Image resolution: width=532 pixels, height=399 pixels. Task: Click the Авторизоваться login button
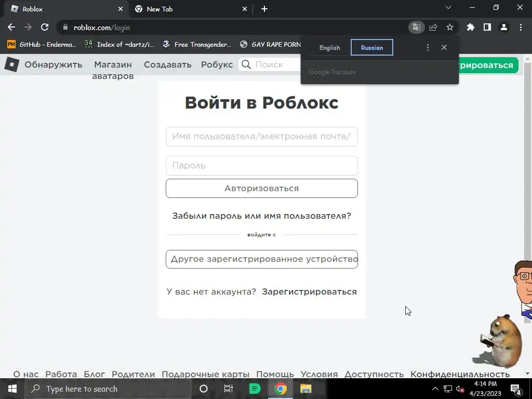[262, 188]
